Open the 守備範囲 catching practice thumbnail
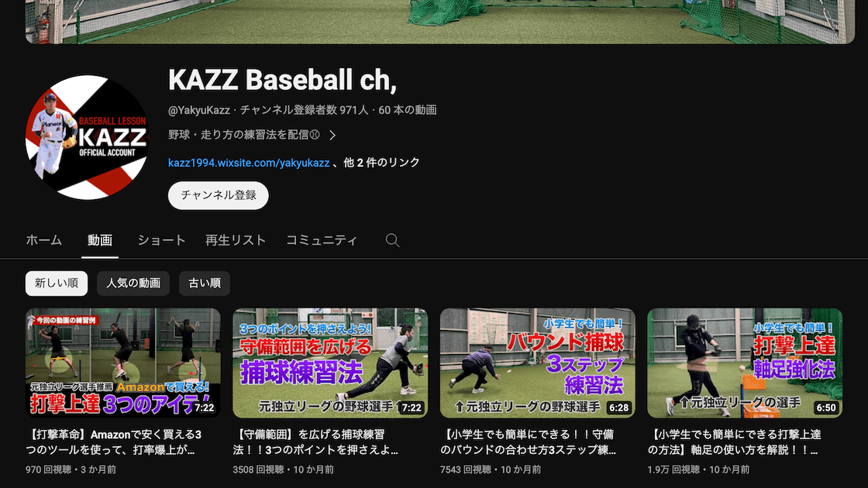This screenshot has height=488, width=868. tap(330, 363)
